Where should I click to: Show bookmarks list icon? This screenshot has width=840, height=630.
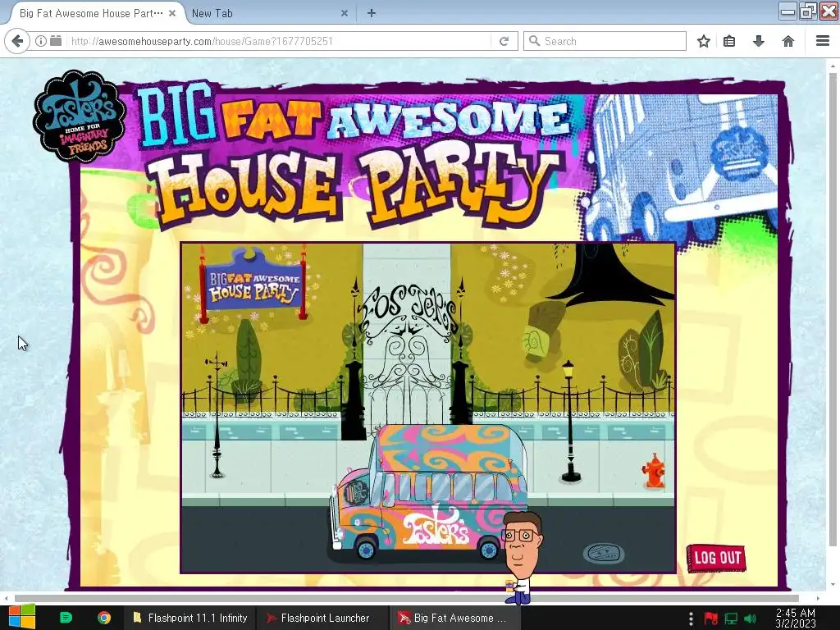pyautogui.click(x=729, y=41)
